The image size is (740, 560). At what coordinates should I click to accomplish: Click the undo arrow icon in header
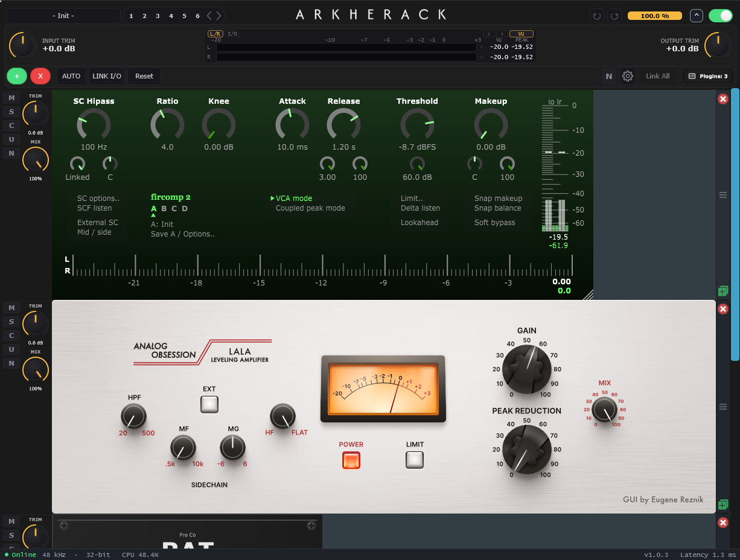pos(597,16)
